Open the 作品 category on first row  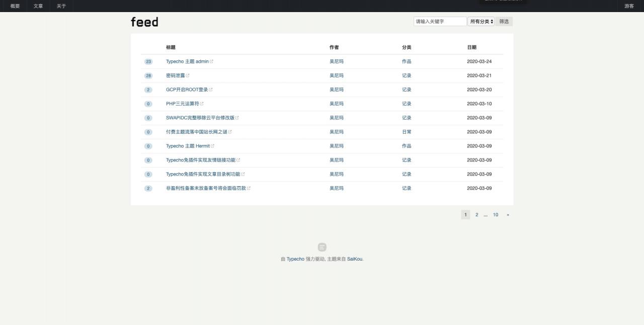point(407,61)
